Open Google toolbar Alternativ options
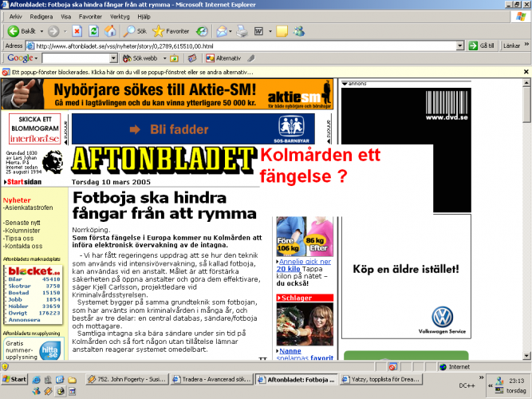This screenshot has height=399, width=532. [x=223, y=58]
